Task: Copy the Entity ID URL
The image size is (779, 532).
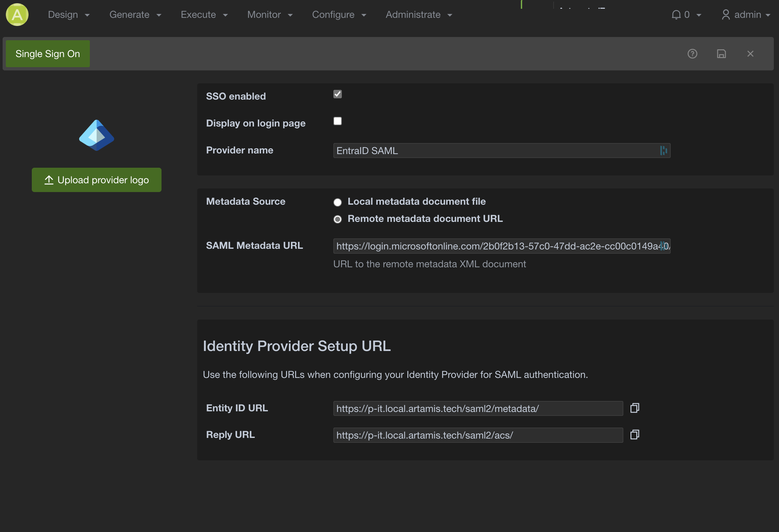Action: pos(635,408)
